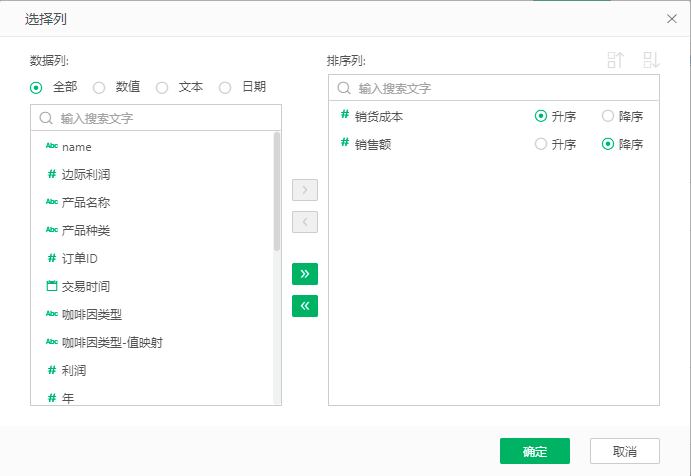
Task: Click the move up sort icon
Action: click(616, 60)
